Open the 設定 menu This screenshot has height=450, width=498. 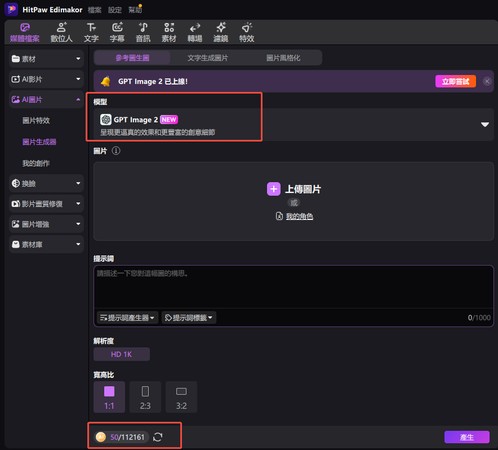click(x=115, y=10)
